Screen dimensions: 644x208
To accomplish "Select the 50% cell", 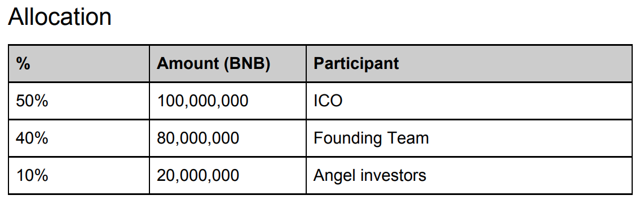I will [79, 101].
